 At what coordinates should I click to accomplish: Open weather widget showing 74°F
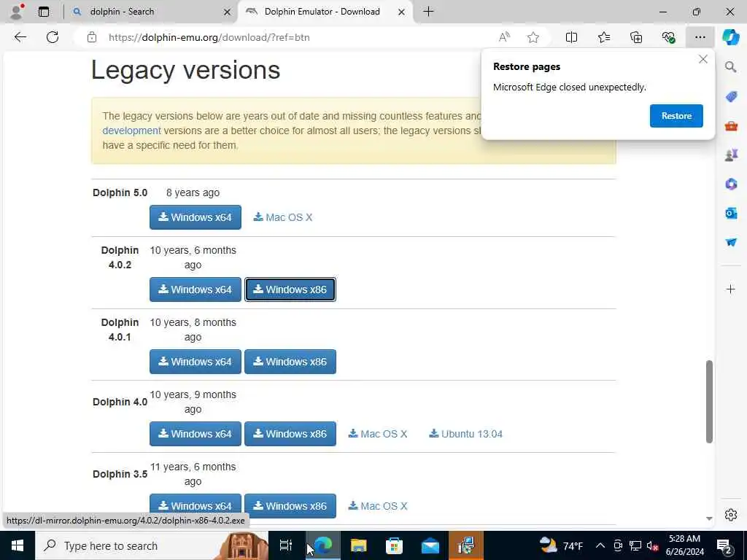562,545
